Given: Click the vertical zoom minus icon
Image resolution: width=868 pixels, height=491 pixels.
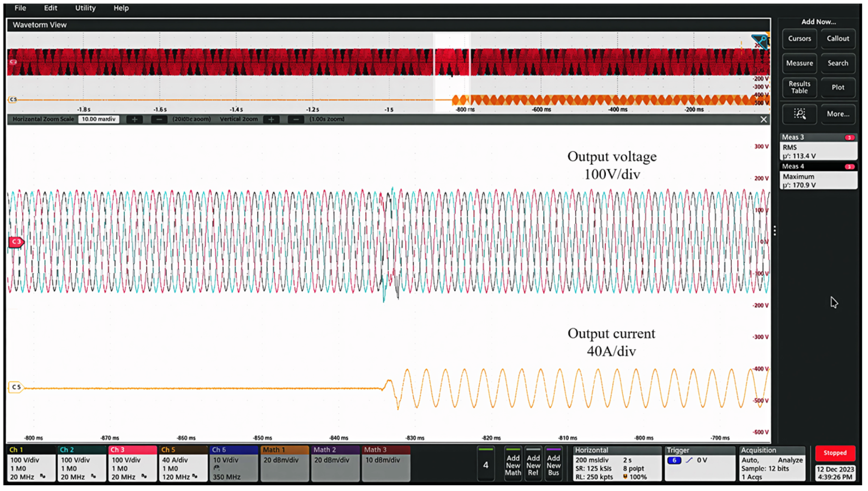Looking at the screenshot, I should pos(297,120).
